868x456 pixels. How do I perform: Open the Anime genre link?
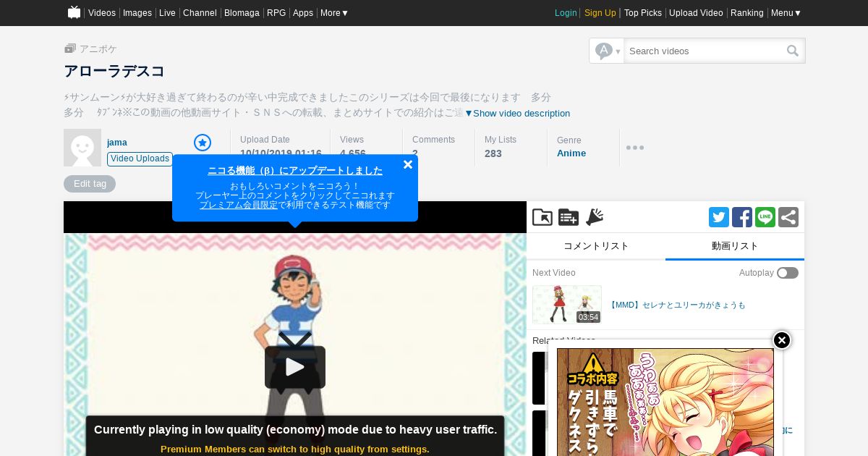coord(571,153)
